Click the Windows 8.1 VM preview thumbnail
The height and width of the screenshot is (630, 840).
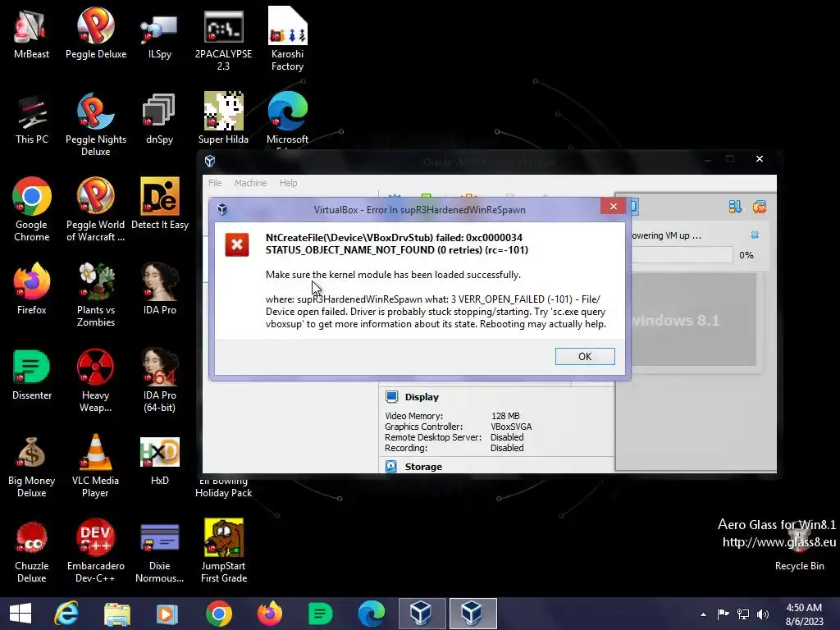click(x=694, y=320)
